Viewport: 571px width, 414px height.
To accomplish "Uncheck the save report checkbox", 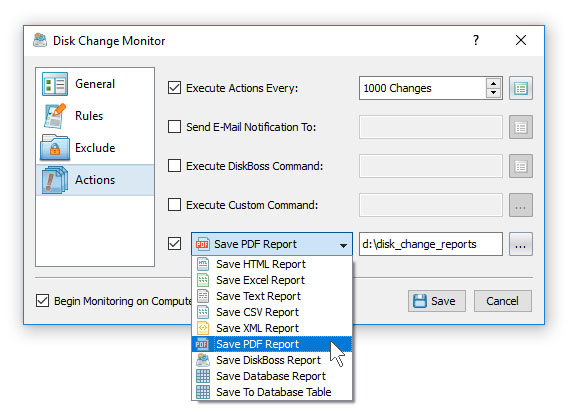I will 174,244.
